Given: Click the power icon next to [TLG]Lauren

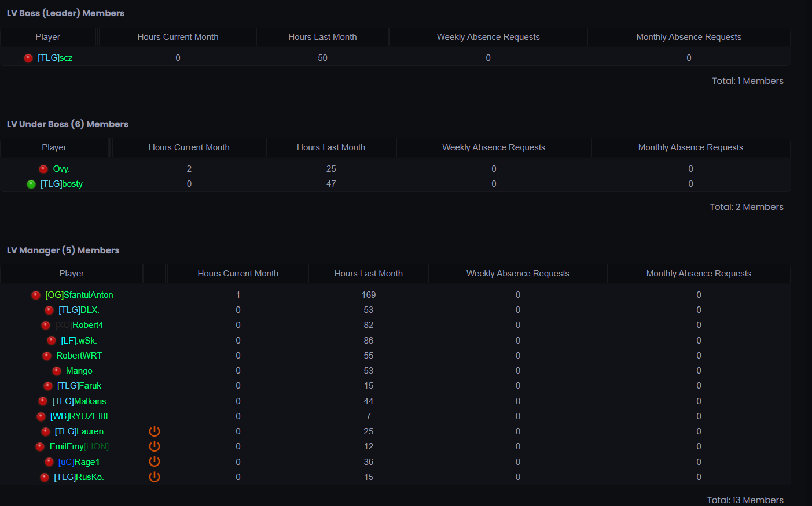Looking at the screenshot, I should click(x=155, y=431).
